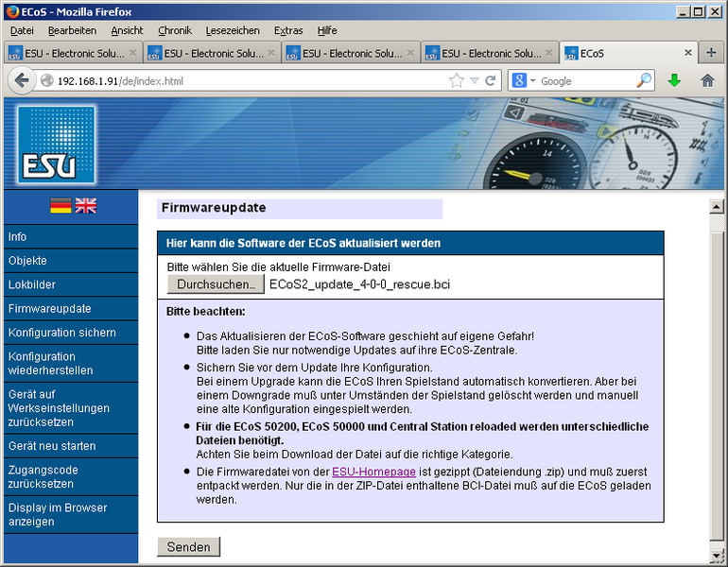Open Konfiguration wiederherstellen in sidebar
Image resolution: width=728 pixels, height=567 pixels.
[x=71, y=364]
